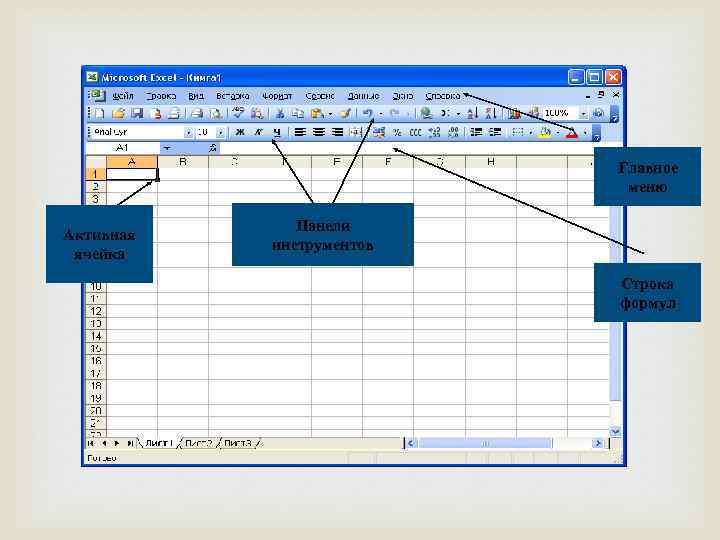This screenshot has height=540, width=720.
Task: Open the Вставка menu
Action: tap(233, 96)
